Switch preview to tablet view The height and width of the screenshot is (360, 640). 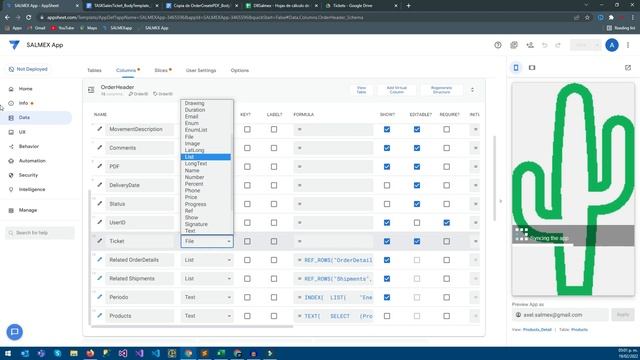coord(532,68)
